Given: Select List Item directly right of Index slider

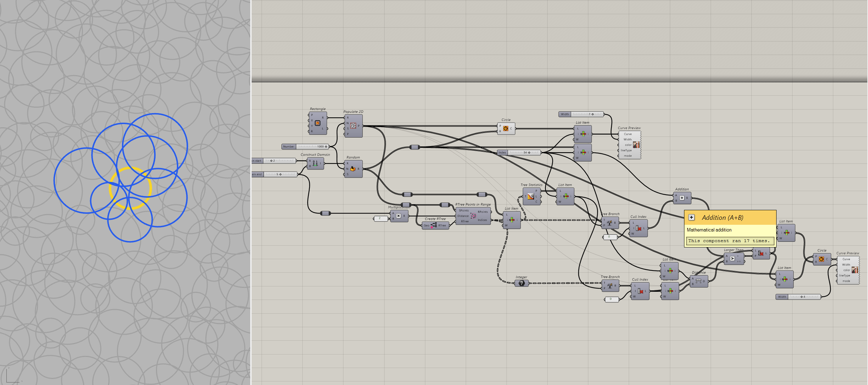Looking at the screenshot, I should (x=583, y=152).
